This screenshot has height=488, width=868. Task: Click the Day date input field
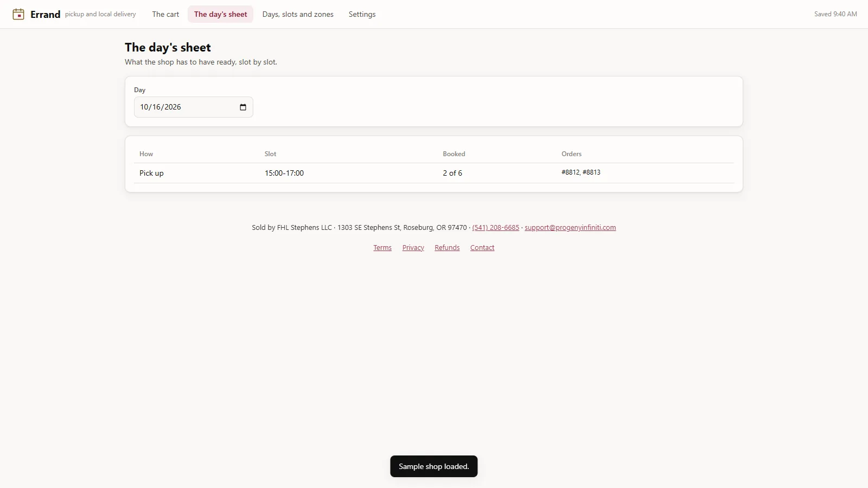coord(194,107)
